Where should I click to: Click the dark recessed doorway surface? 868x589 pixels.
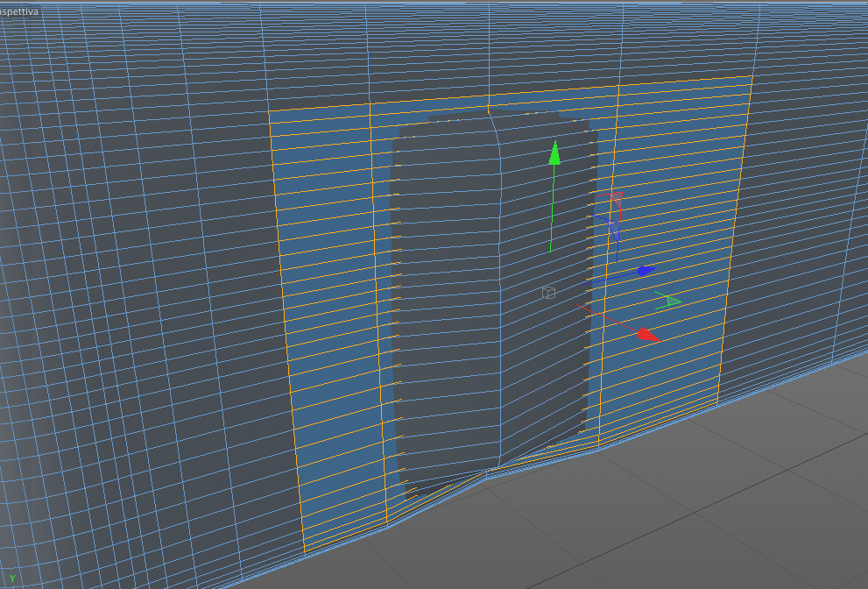(487, 288)
